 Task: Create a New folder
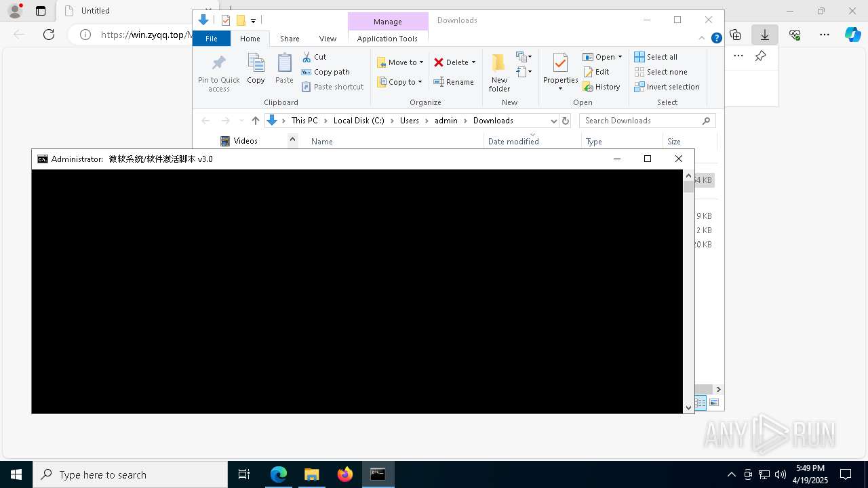click(499, 73)
